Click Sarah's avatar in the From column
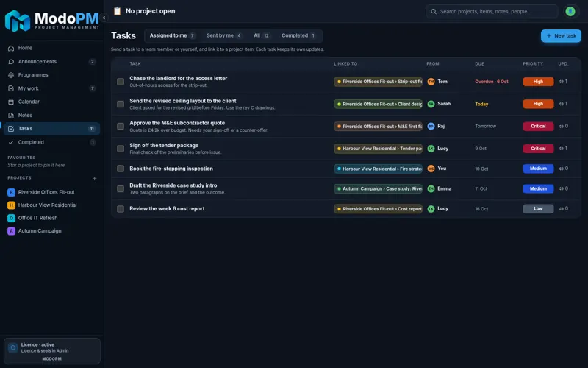The height and width of the screenshot is (368, 588). [431, 104]
